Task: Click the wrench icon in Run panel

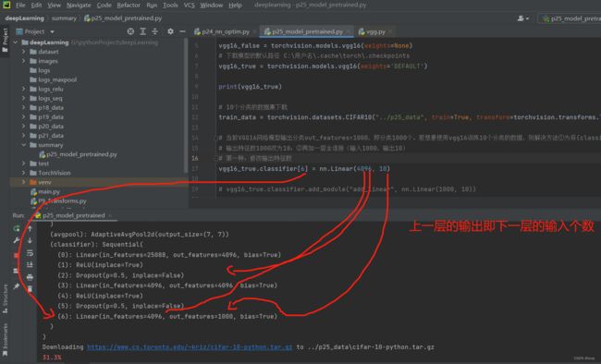Action: [x=17, y=240]
